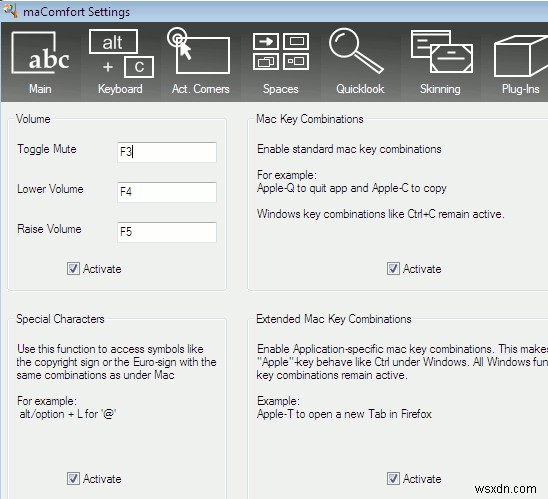Viewport: 548px width, 499px height.
Task: Click the Raise Volume hotkey field
Action: click(167, 232)
